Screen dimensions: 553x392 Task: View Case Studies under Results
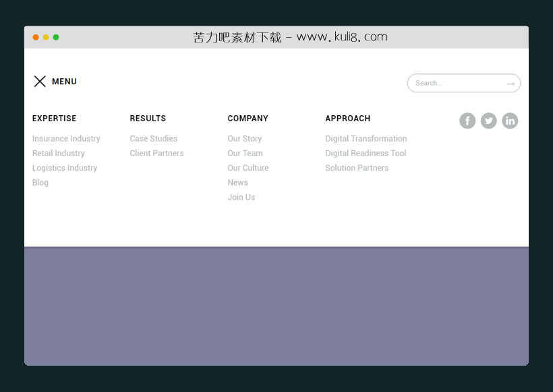154,139
